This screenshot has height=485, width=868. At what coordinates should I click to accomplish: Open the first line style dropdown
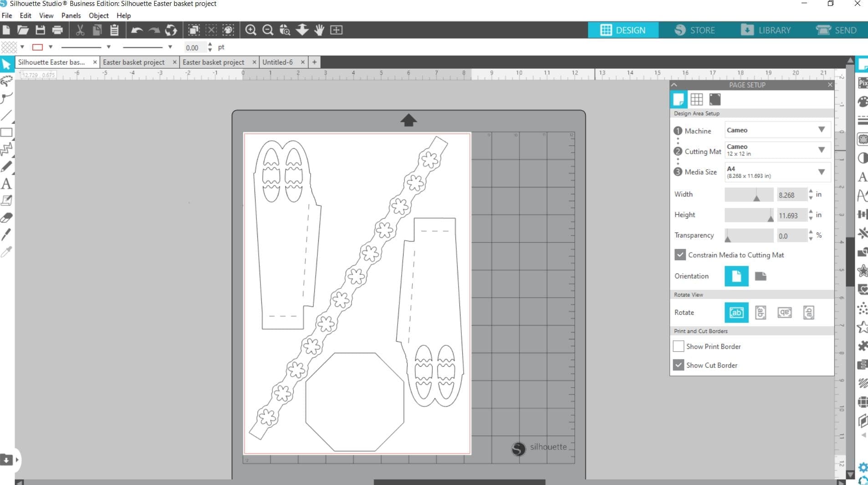108,47
